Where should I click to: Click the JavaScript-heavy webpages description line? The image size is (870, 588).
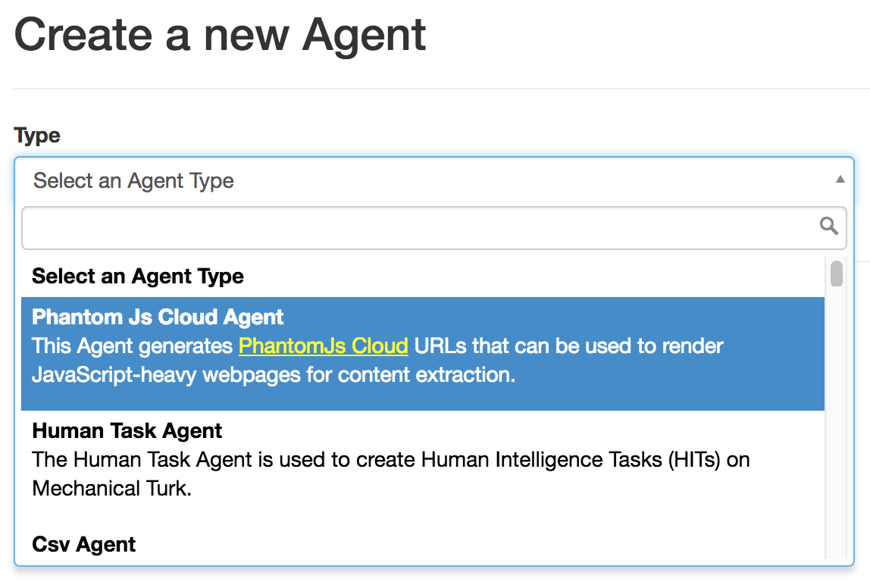pos(274,375)
